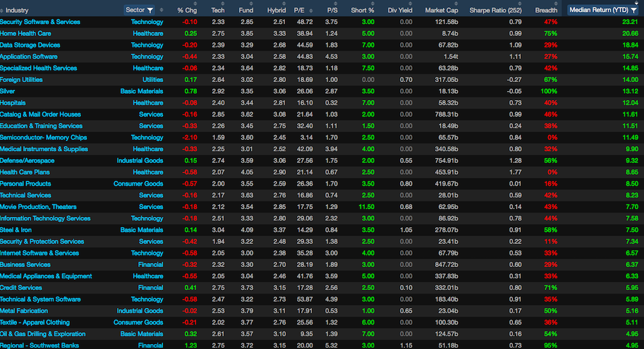Image resolution: width=644 pixels, height=349 pixels.
Task: Open Security Software & Services industry
Action: click(40, 22)
